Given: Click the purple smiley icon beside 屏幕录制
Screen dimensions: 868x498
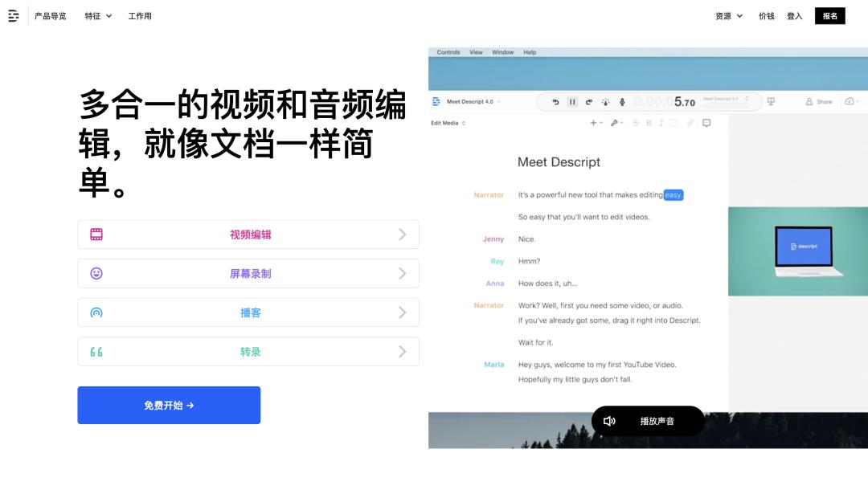Looking at the screenshot, I should (96, 273).
